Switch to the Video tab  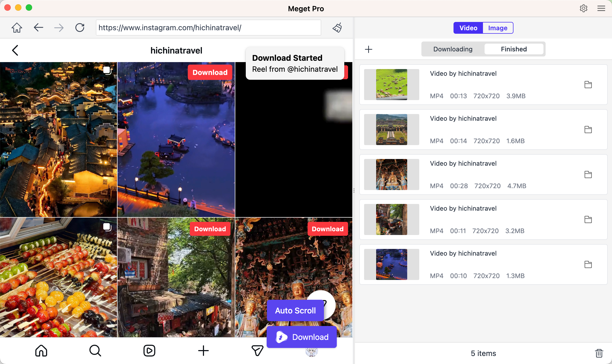tap(468, 28)
